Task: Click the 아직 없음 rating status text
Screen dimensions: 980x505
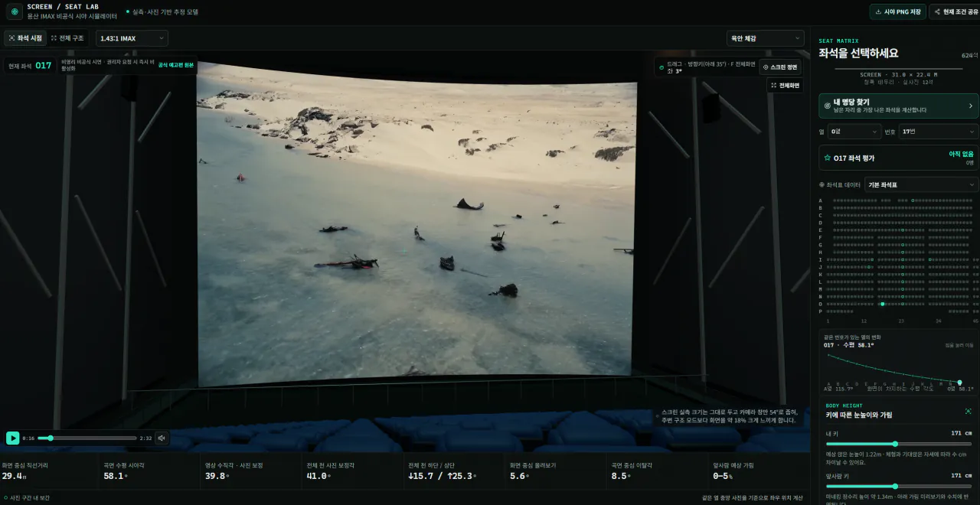Action: [x=961, y=154]
